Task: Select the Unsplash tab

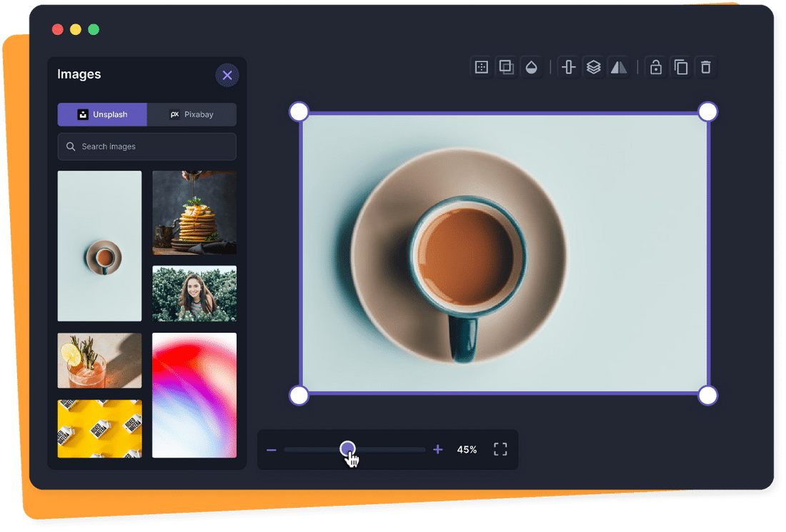Action: pos(102,114)
